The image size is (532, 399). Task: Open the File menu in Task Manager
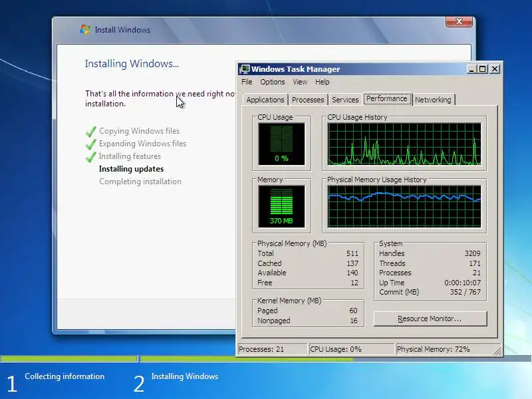(247, 82)
